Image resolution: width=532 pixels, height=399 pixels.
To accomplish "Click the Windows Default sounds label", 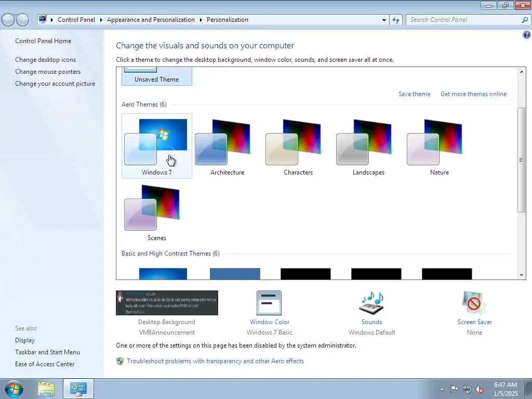I will 372,332.
